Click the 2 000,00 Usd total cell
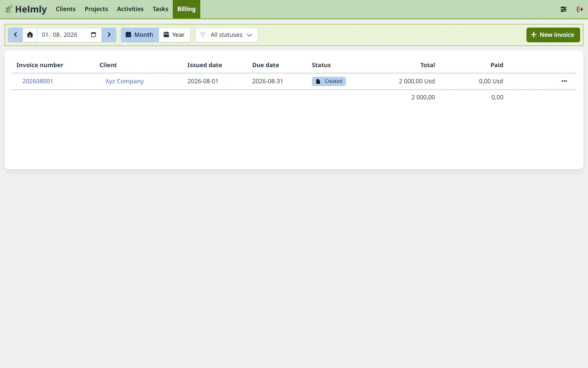Viewport: 588px width, 368px height. [417, 81]
